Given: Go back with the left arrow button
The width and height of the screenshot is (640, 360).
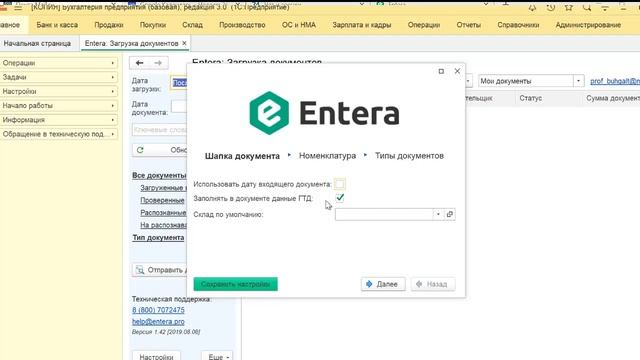Looking at the screenshot, I should tap(139, 63).
